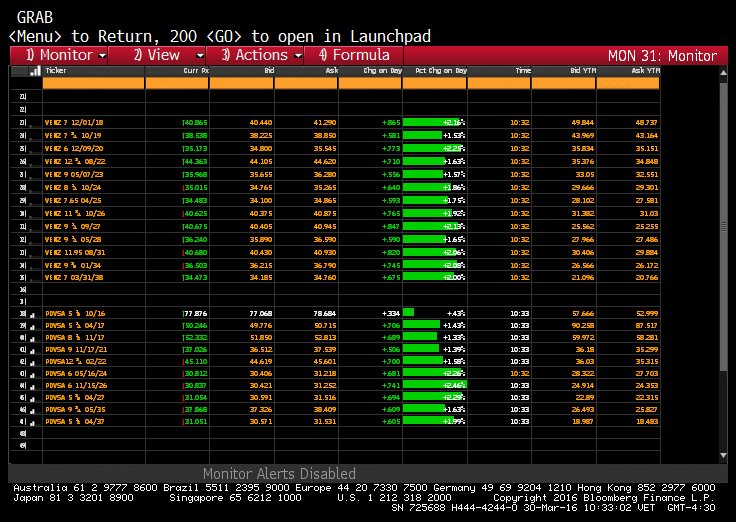Sort by the Curr Px column header
This screenshot has height=522, width=736.
point(177,71)
